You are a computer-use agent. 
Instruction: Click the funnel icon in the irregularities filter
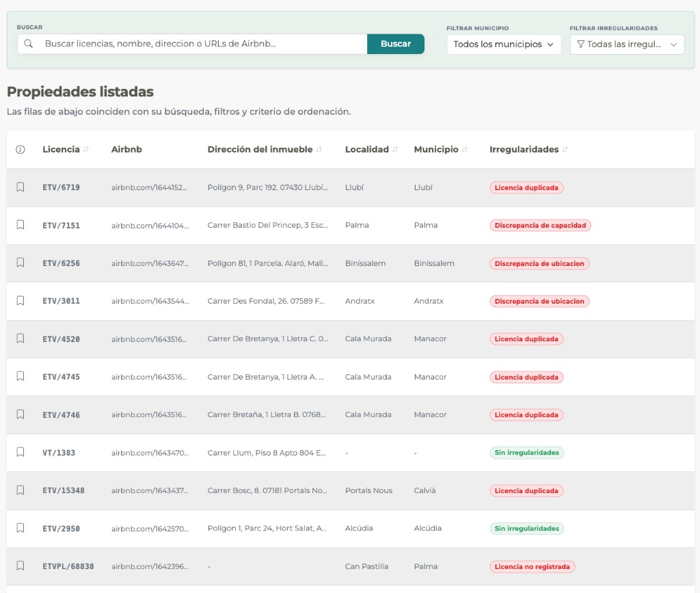(x=580, y=44)
